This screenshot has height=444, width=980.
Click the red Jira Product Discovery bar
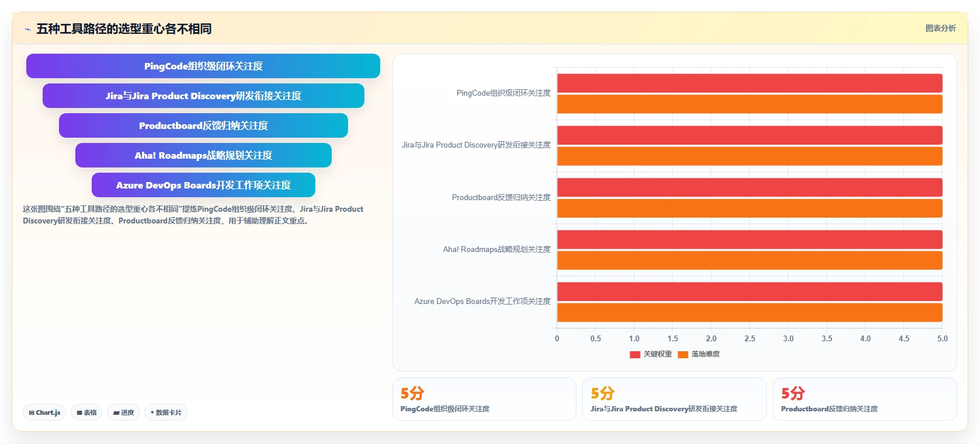[750, 135]
